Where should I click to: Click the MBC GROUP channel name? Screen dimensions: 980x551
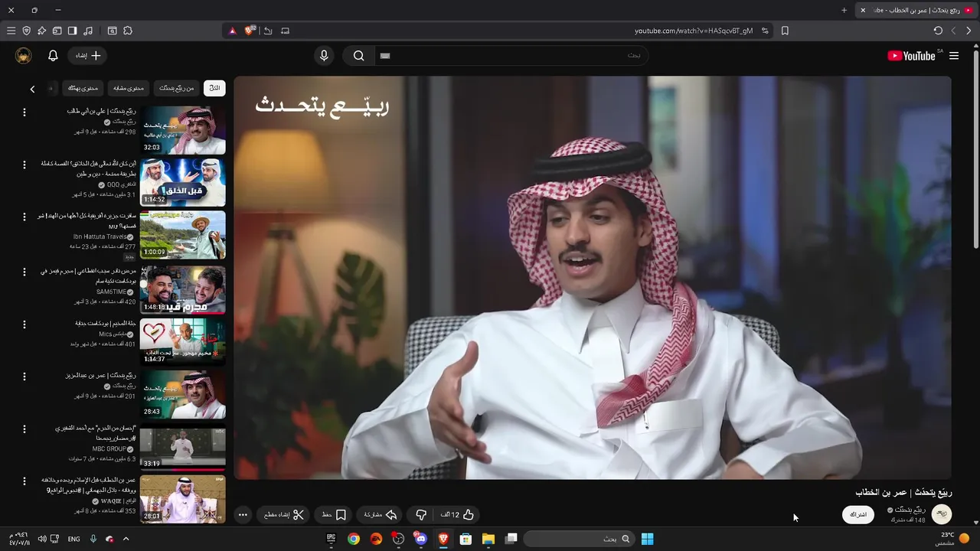[x=110, y=448]
